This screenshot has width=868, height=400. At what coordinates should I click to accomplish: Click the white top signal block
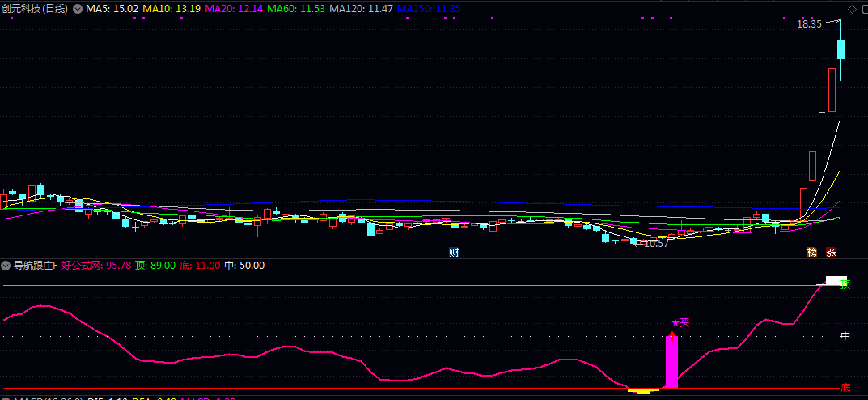coord(835,280)
